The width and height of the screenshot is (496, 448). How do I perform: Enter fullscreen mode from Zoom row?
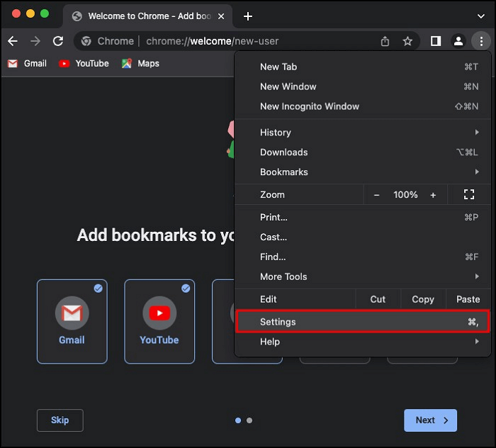[x=468, y=194]
